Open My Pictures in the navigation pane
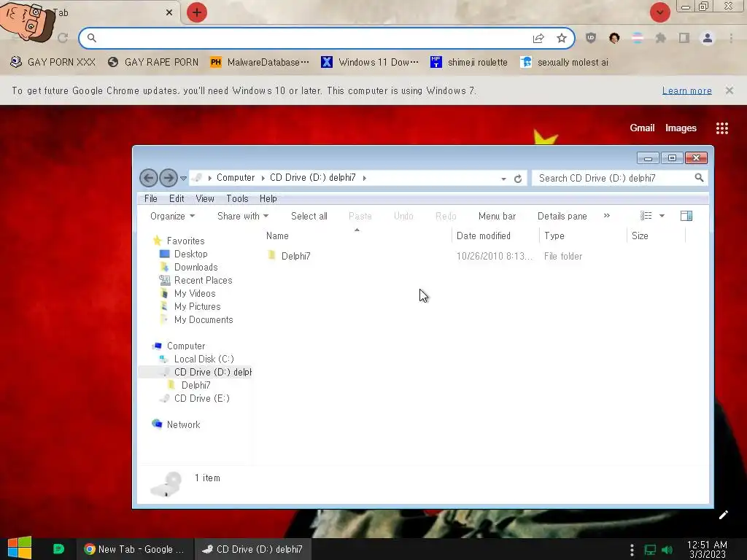The image size is (747, 560). 197,307
